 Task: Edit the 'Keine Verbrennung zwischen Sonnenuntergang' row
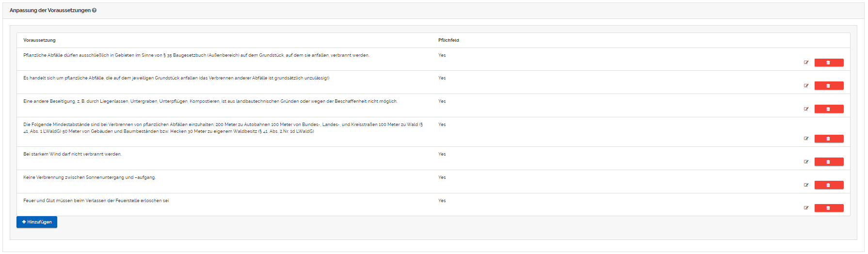click(806, 185)
